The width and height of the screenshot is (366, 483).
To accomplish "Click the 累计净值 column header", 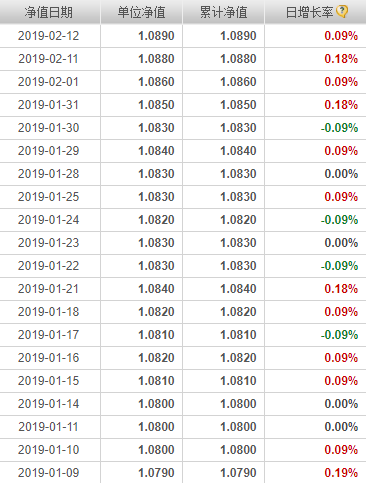I will point(224,12).
